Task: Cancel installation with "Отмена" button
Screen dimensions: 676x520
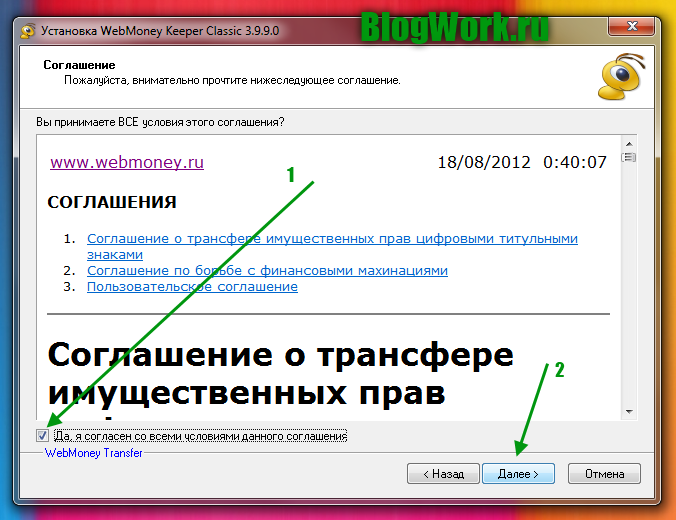Action: click(604, 474)
